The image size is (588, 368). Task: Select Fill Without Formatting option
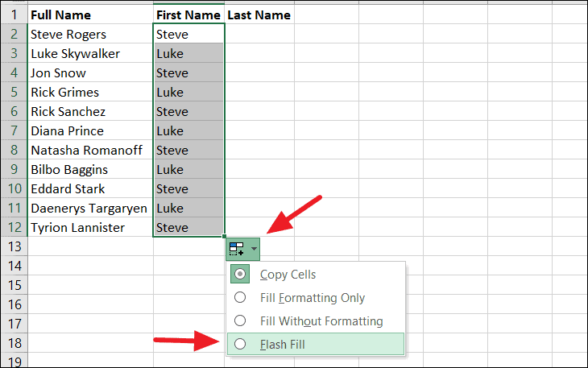tap(240, 321)
